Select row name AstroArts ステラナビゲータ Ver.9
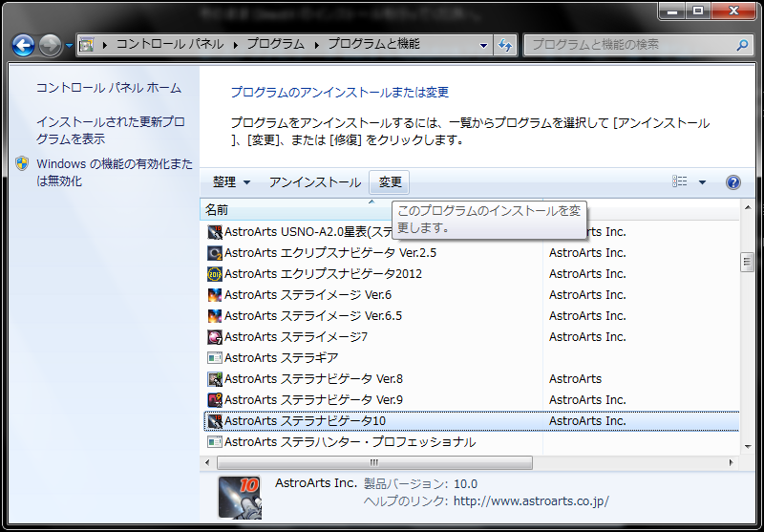The height and width of the screenshot is (532, 764). [313, 399]
